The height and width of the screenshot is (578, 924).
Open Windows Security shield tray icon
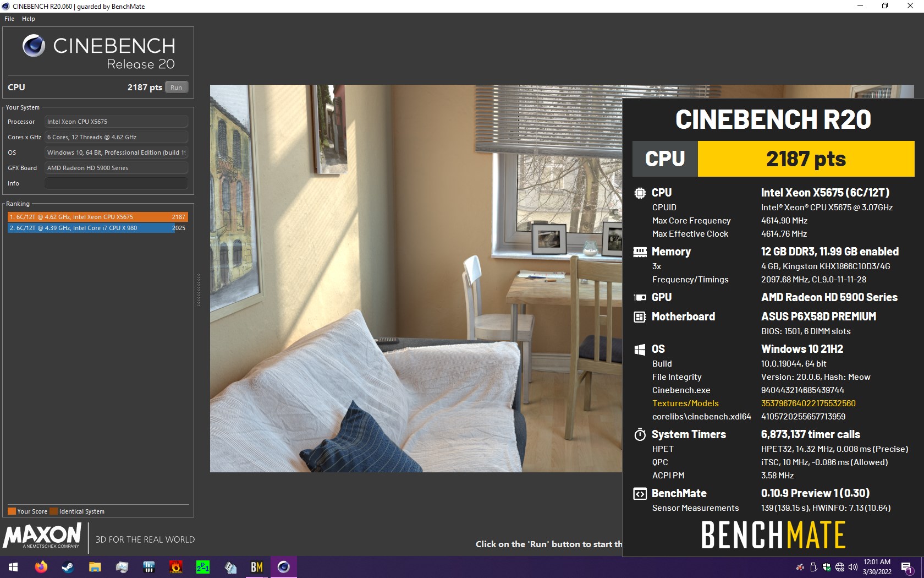pos(827,567)
